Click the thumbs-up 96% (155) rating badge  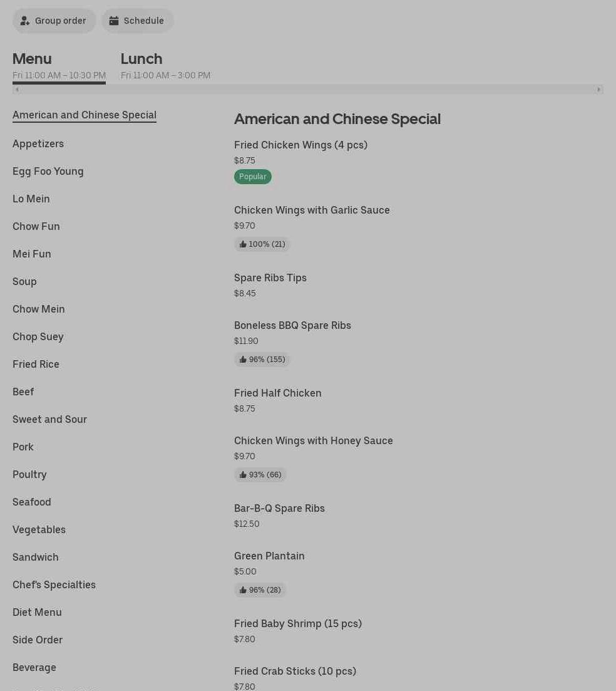tap(262, 360)
